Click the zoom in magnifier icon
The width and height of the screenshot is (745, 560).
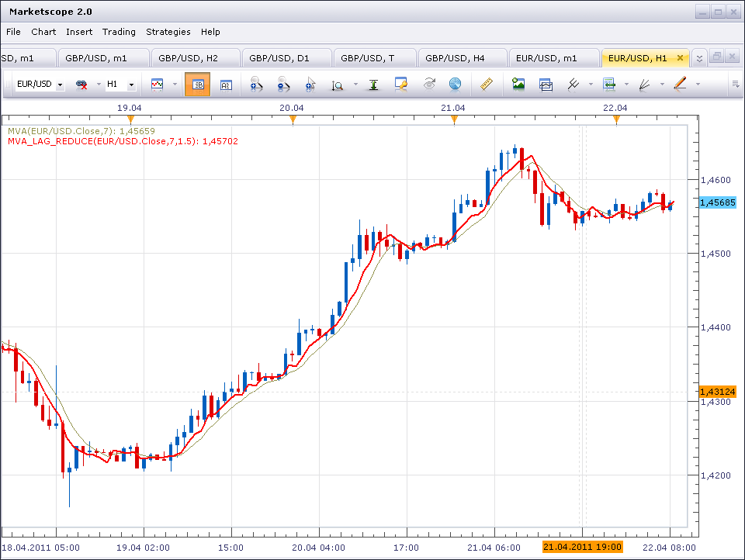256,84
